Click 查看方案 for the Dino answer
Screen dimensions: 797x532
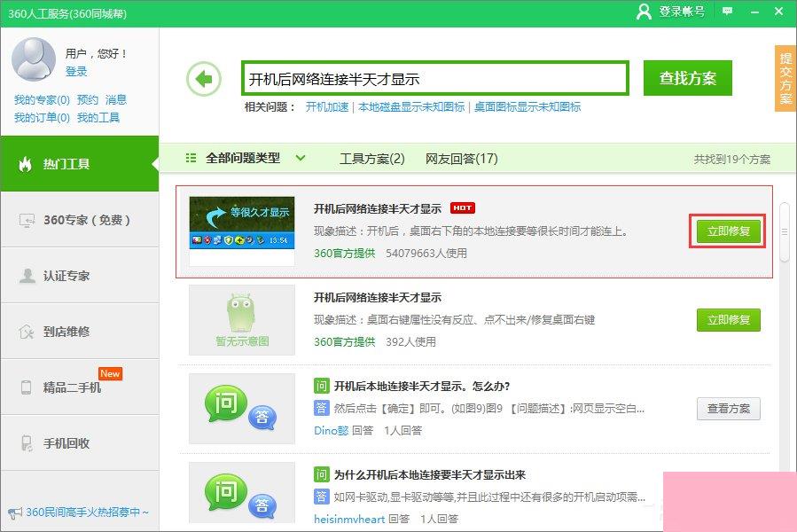729,409
